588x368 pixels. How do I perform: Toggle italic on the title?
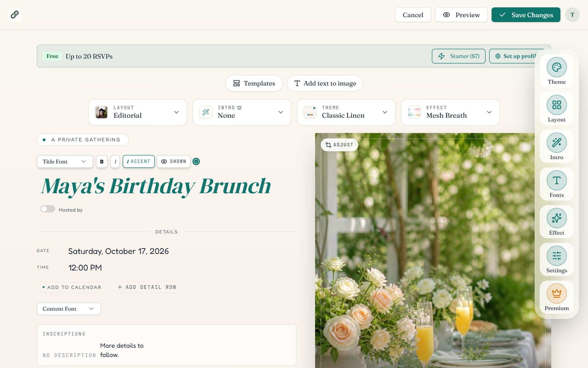pyautogui.click(x=115, y=161)
